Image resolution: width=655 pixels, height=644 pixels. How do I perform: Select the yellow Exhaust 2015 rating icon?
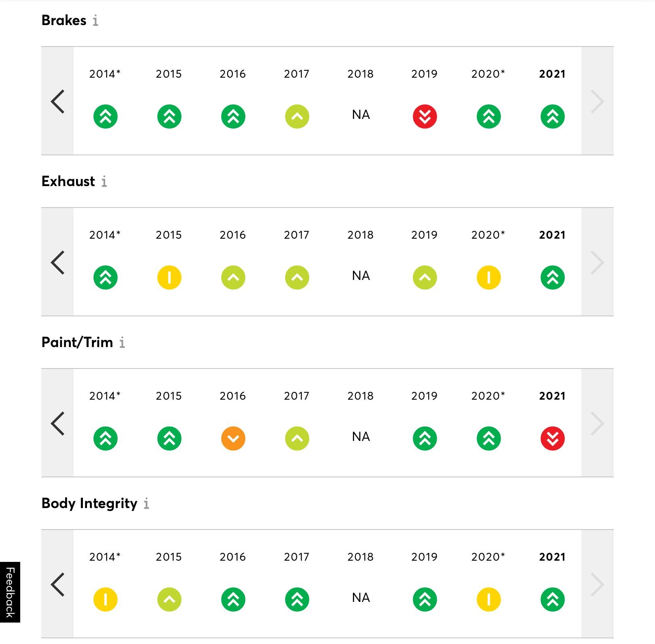pyautogui.click(x=169, y=278)
